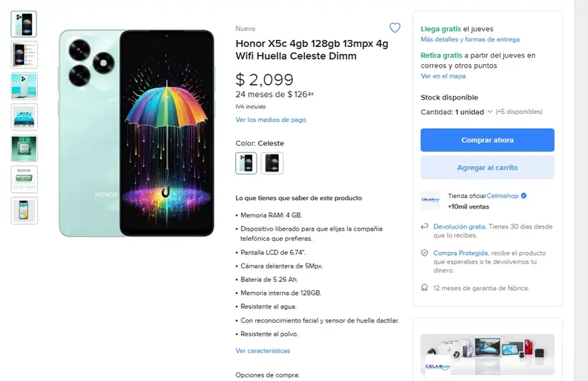This screenshot has height=381, width=588.
Task: Click the Celmishop store logo icon
Action: pos(430,200)
